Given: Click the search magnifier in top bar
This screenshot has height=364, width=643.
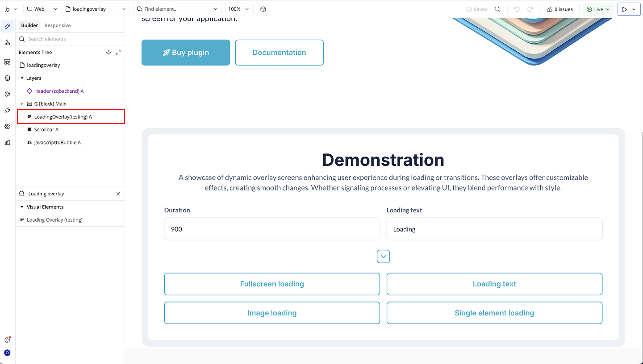Looking at the screenshot, I should click(497, 9).
